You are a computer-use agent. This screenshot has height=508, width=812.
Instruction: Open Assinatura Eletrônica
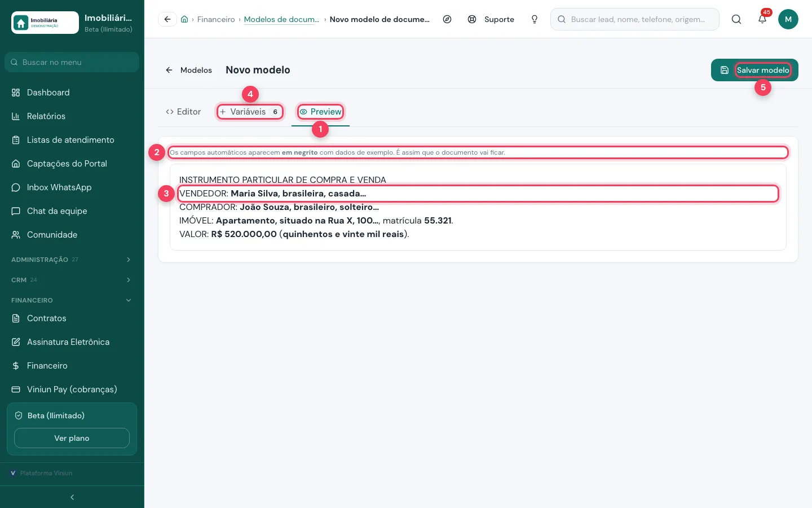click(x=72, y=342)
